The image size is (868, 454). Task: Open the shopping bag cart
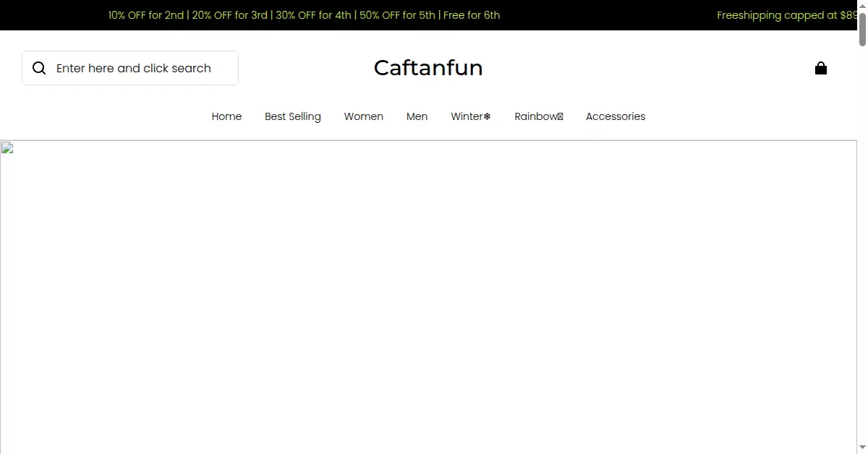pyautogui.click(x=821, y=68)
